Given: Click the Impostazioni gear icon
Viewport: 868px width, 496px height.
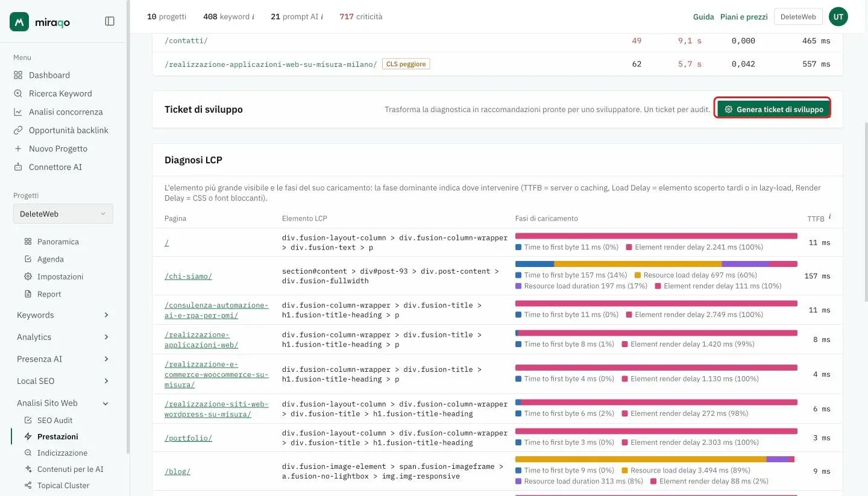Looking at the screenshot, I should 28,277.
